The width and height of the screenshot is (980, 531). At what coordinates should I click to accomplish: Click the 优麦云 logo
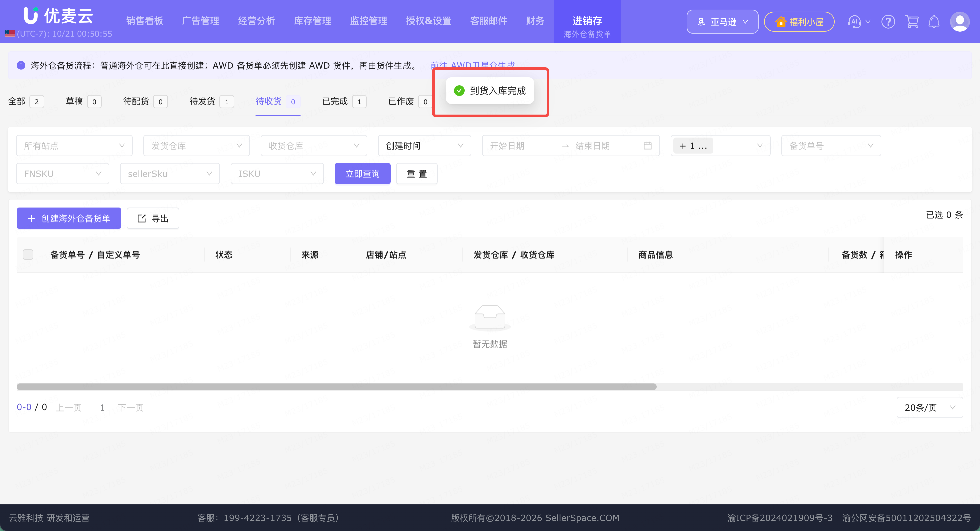[x=58, y=16]
